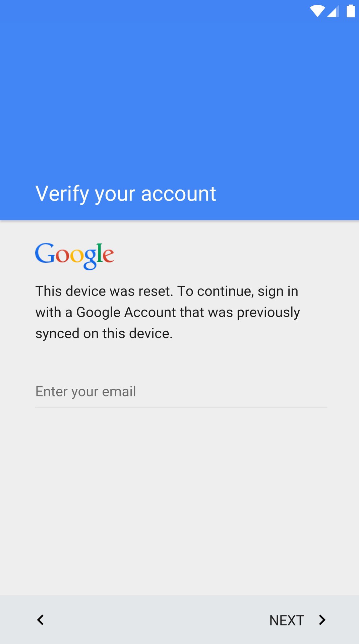Tap the empty left side of the status bar

pos(101,11)
